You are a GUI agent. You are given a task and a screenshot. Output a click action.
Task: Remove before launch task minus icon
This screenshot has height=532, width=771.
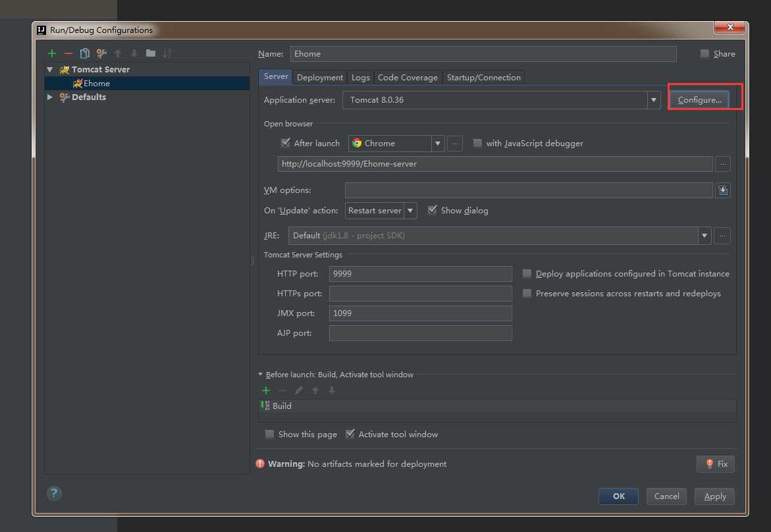coord(282,390)
